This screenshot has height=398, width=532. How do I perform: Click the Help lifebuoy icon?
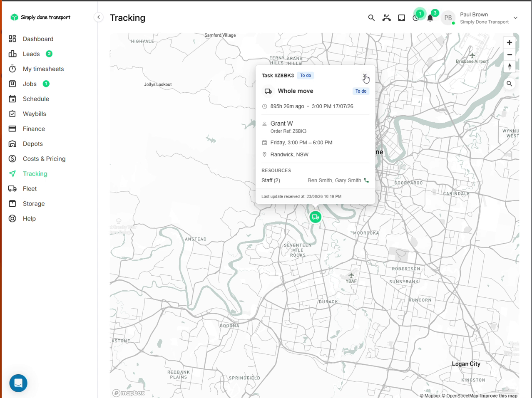[x=12, y=219]
